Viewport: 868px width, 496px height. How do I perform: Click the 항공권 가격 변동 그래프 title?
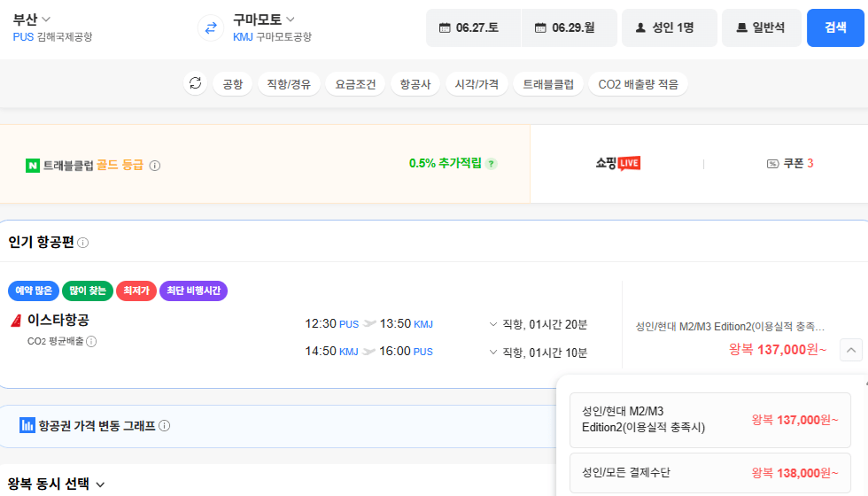coord(97,426)
